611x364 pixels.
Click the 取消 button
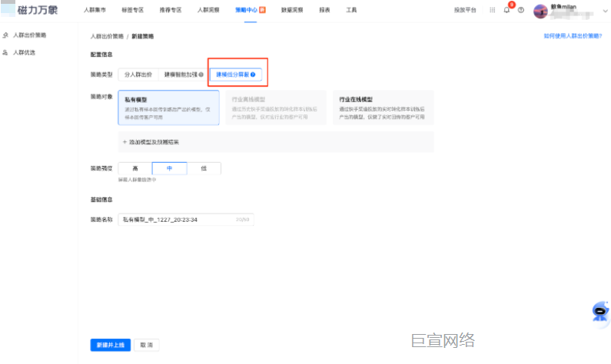click(147, 345)
